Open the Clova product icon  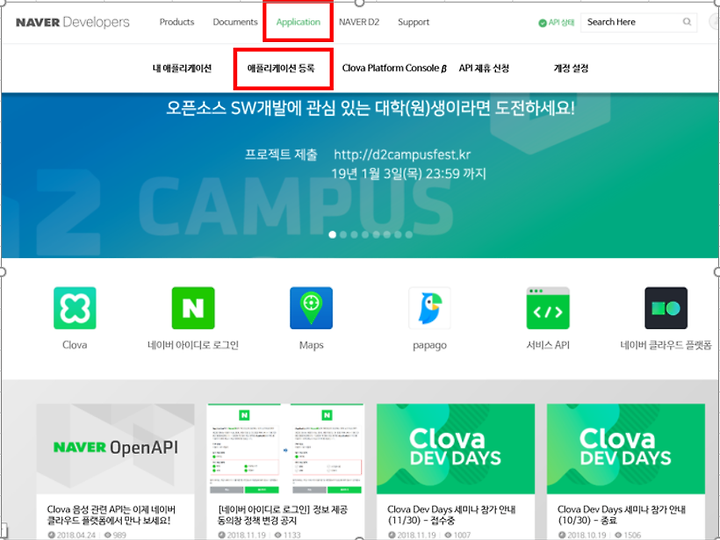pyautogui.click(x=75, y=308)
